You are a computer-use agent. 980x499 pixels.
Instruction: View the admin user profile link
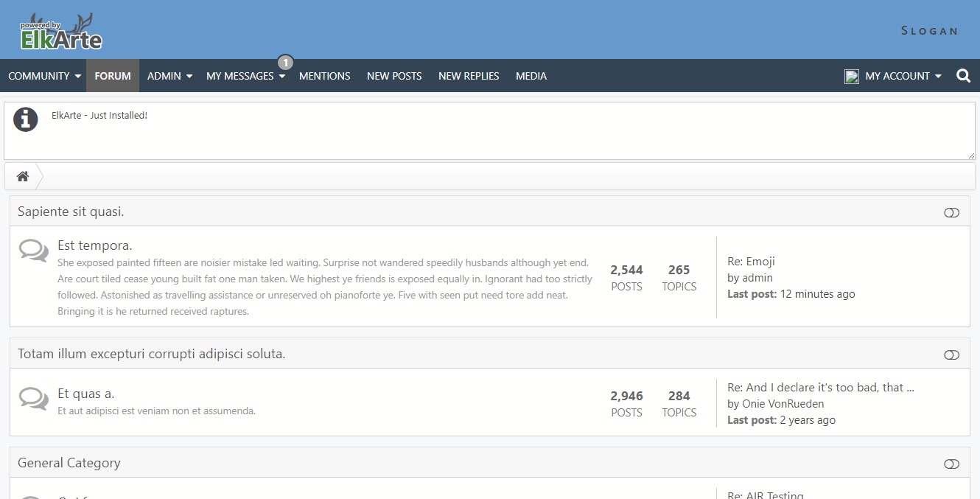coord(757,278)
